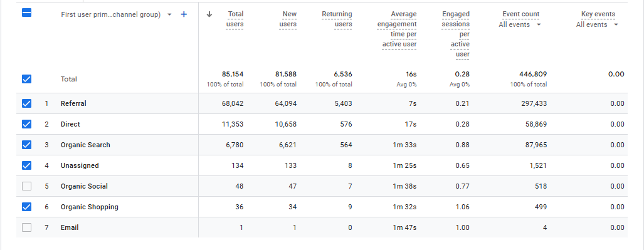The height and width of the screenshot is (250, 644).
Task: Click the Total users column header
Action: tap(235, 19)
